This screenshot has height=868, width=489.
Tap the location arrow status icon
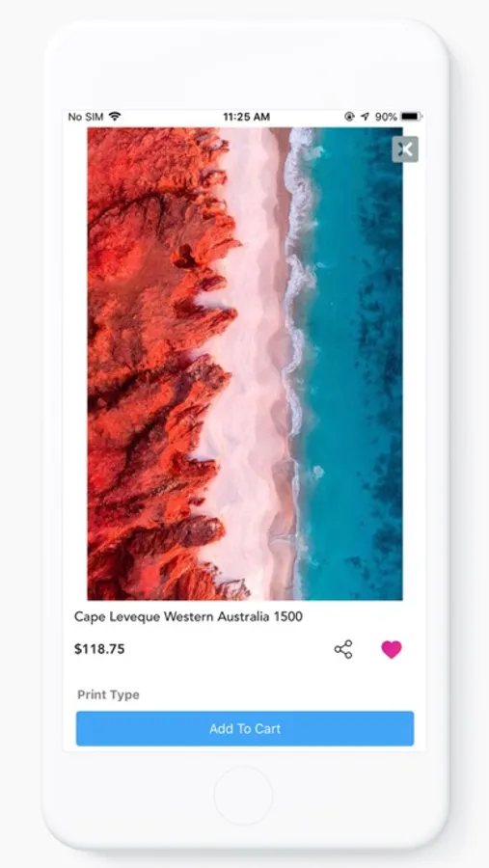[x=365, y=117]
